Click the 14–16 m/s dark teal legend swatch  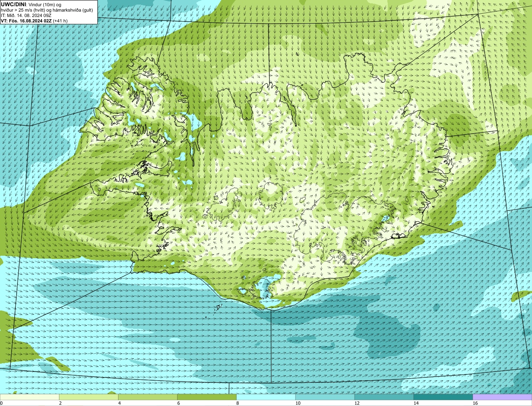pyautogui.click(x=443, y=397)
